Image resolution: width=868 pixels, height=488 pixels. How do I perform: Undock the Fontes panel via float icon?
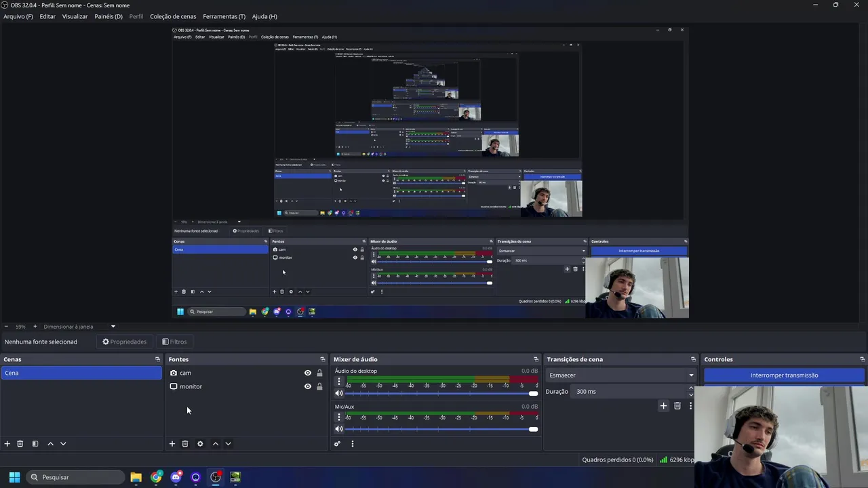click(323, 359)
